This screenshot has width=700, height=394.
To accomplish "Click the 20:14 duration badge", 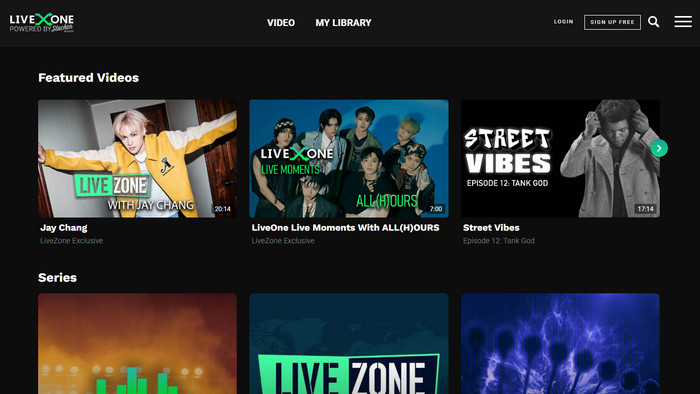I will tap(222, 209).
